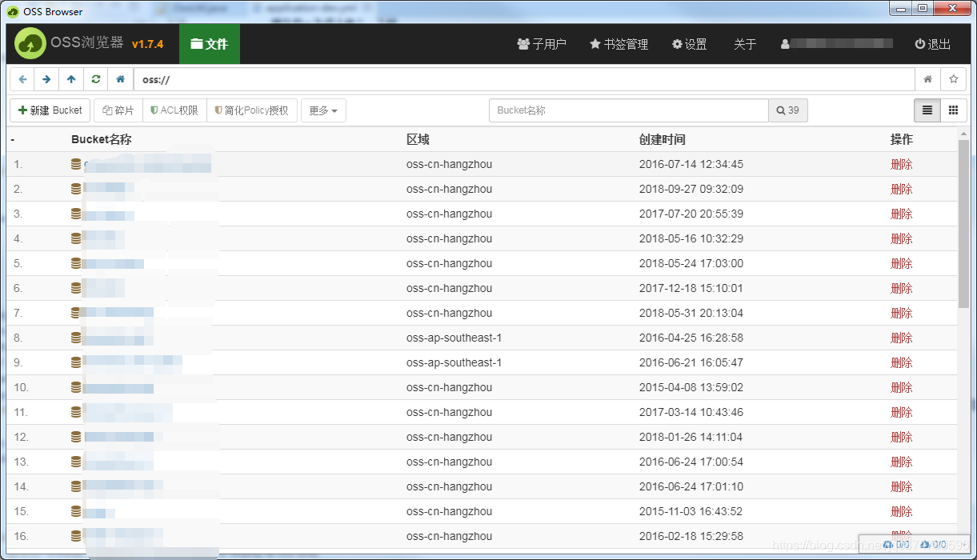Image resolution: width=977 pixels, height=560 pixels.
Task: Delete the bucket in row 10
Action: pos(902,387)
